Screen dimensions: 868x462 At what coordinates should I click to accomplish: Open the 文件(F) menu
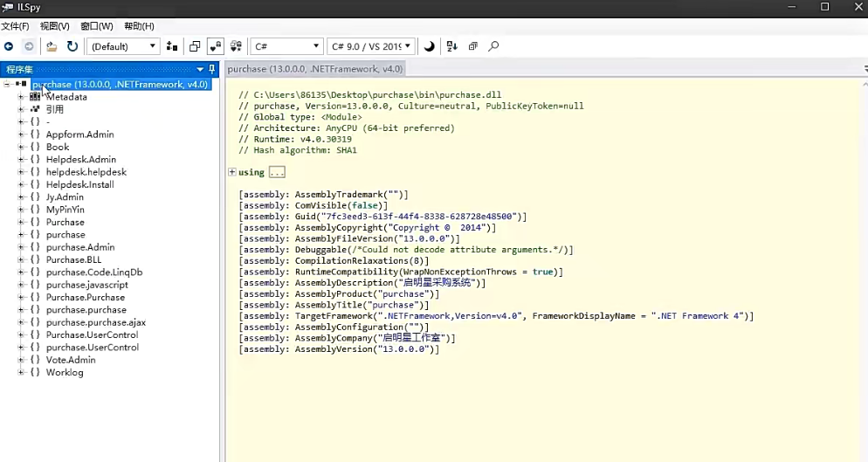coord(15,26)
